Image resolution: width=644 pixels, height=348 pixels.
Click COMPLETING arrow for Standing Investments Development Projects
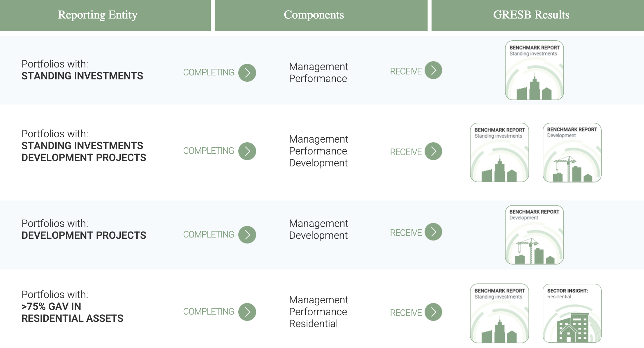click(247, 151)
